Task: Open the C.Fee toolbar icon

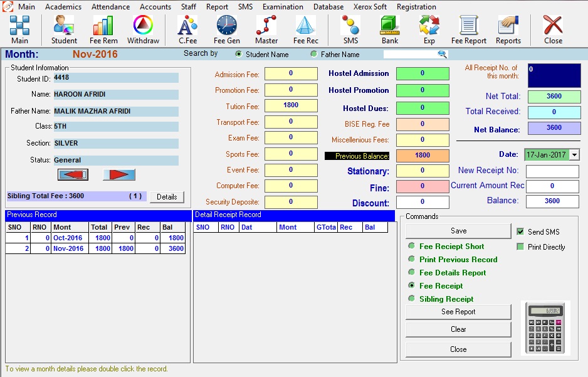Action: pos(187,29)
